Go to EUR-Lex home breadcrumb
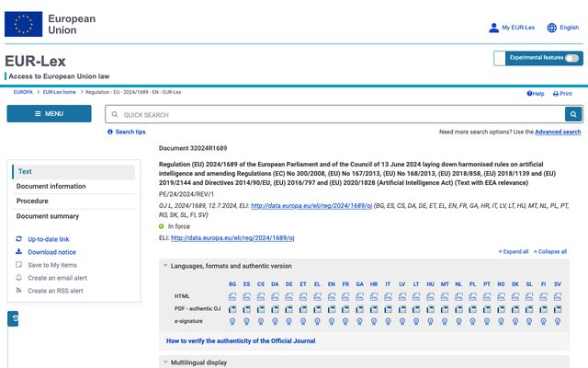 (59, 92)
